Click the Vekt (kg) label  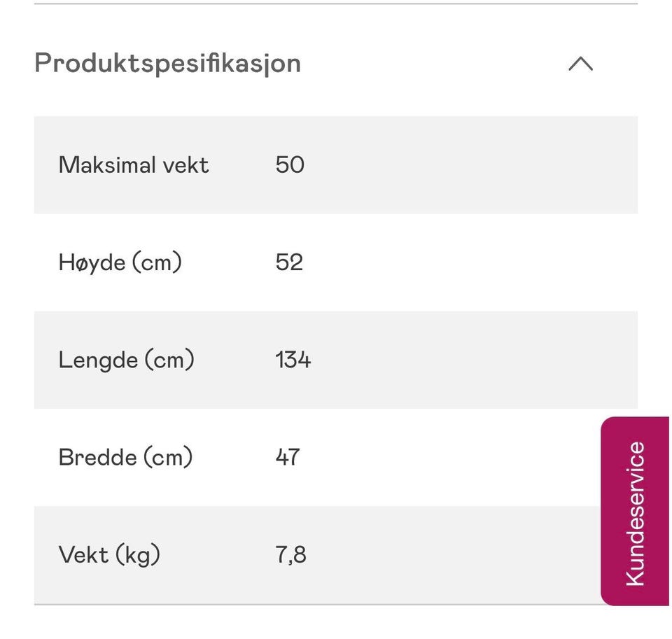pos(109,555)
